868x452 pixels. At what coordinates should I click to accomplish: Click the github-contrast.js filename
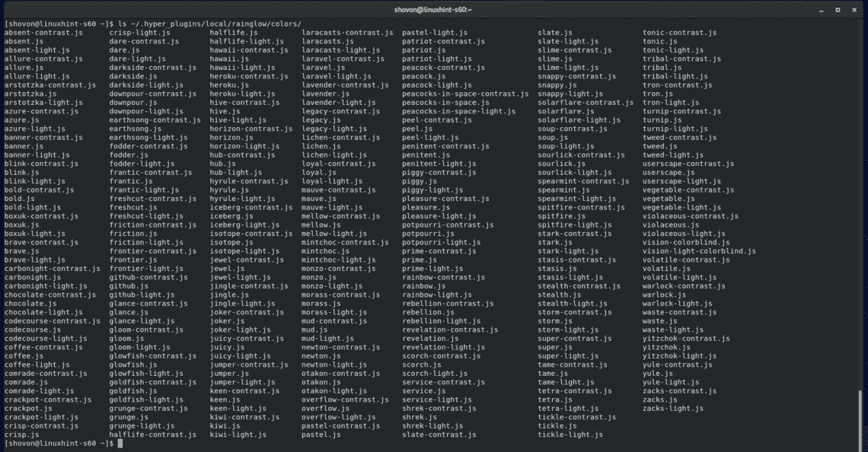click(145, 278)
